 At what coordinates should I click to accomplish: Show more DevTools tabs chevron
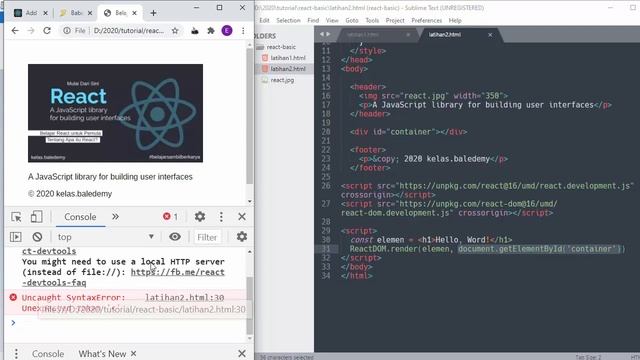[116, 217]
